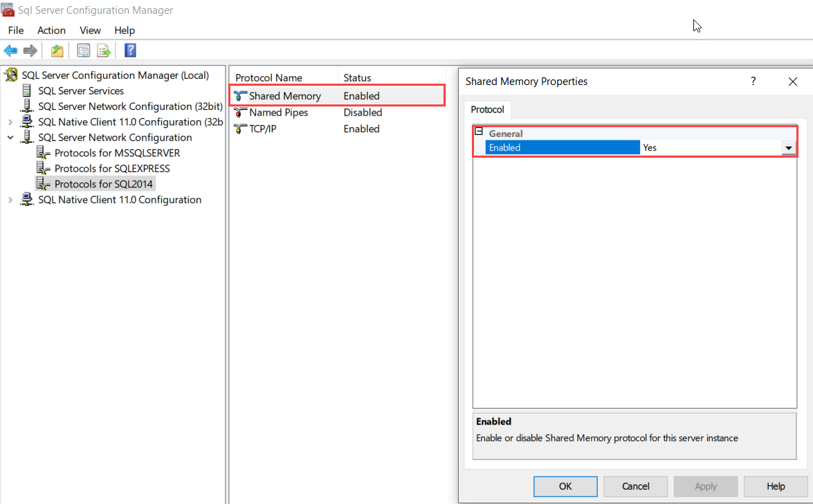The width and height of the screenshot is (813, 504).
Task: Click the Protocols for SQLEXPRESS icon
Action: (43, 168)
